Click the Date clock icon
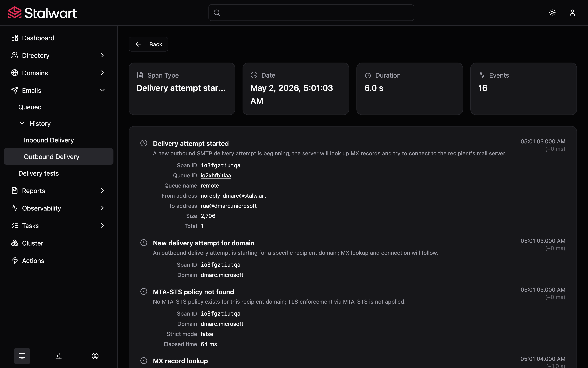This screenshot has width=588, height=368. (254, 75)
